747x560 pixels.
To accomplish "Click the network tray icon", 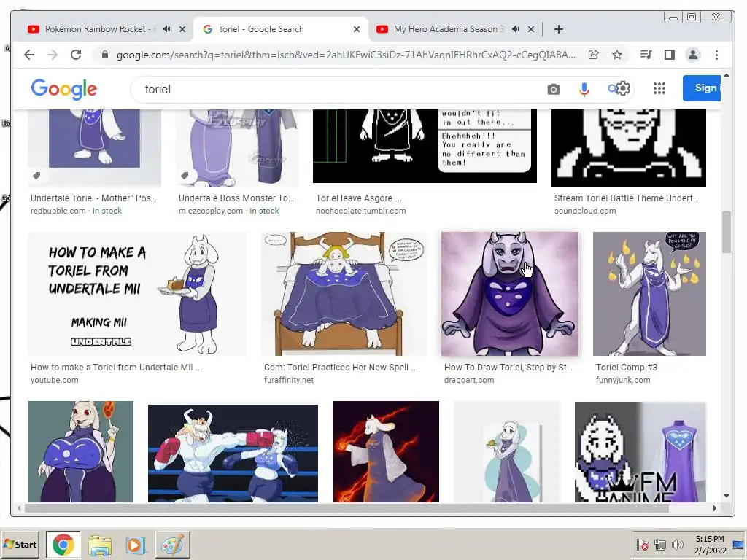I will pyautogui.click(x=659, y=544).
